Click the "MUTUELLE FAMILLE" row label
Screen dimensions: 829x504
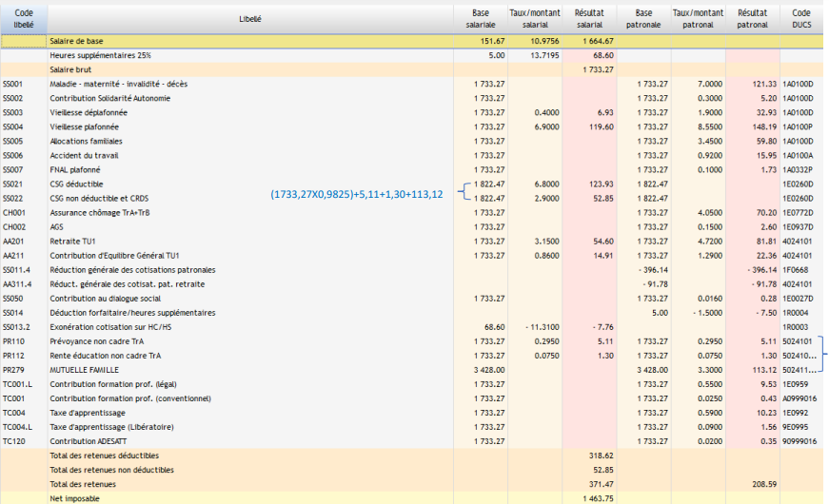click(83, 369)
